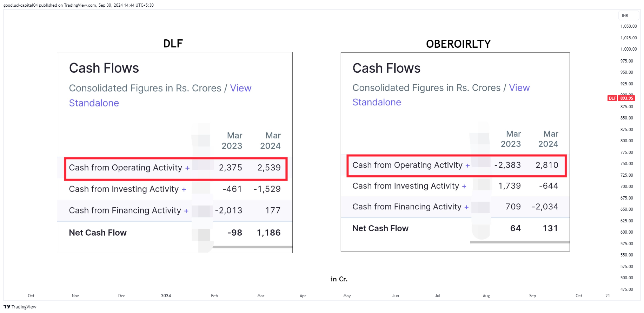Click the Nov label on time axis
The height and width of the screenshot is (313, 644).
tap(75, 296)
